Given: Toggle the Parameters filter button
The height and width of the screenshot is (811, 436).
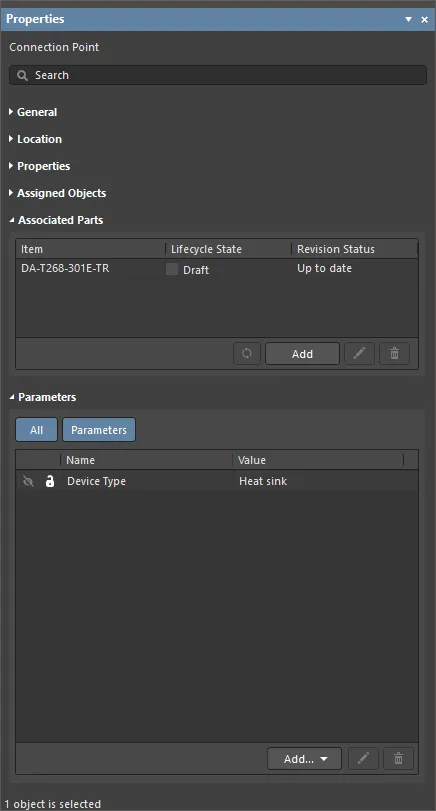Looking at the screenshot, I should [99, 430].
